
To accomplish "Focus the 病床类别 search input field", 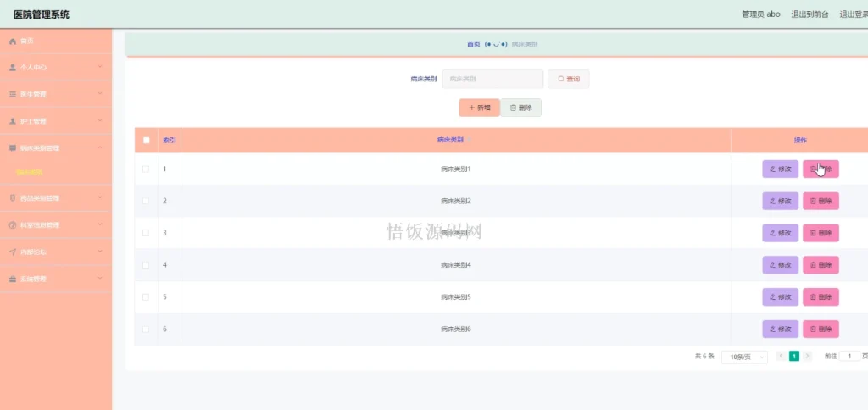I will pos(492,79).
